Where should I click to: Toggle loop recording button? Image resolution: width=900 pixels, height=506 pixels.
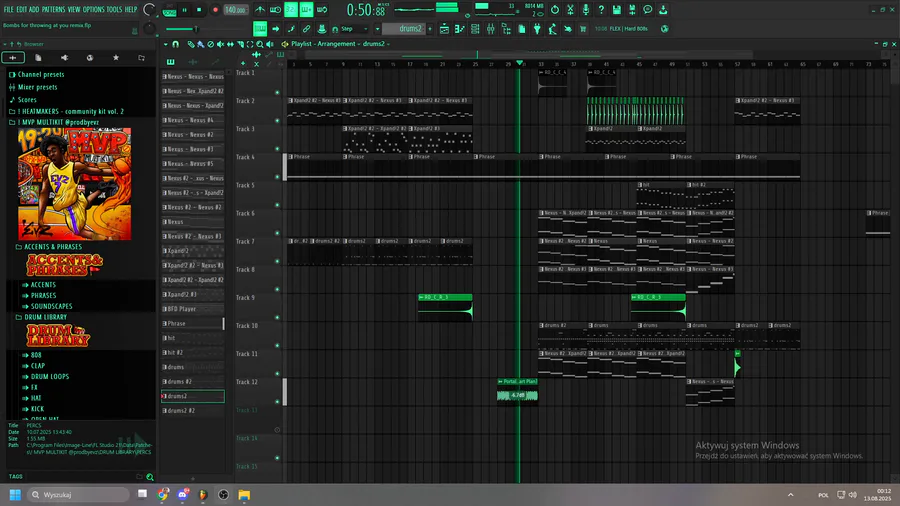[322, 10]
